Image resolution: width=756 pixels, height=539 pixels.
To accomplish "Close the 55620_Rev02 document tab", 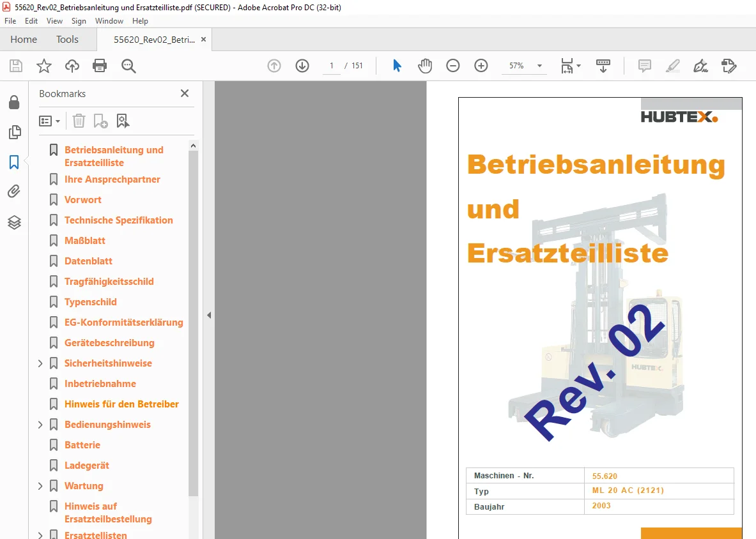I will 203,40.
